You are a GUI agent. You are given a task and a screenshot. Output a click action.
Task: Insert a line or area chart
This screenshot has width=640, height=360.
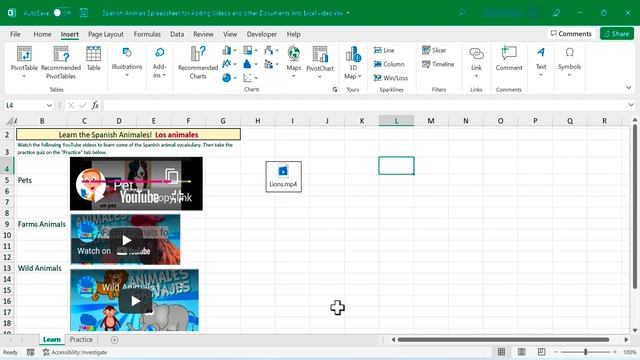[229, 64]
